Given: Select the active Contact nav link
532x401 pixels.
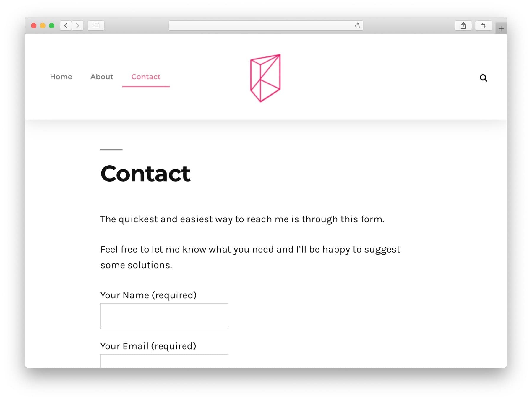Looking at the screenshot, I should [146, 77].
